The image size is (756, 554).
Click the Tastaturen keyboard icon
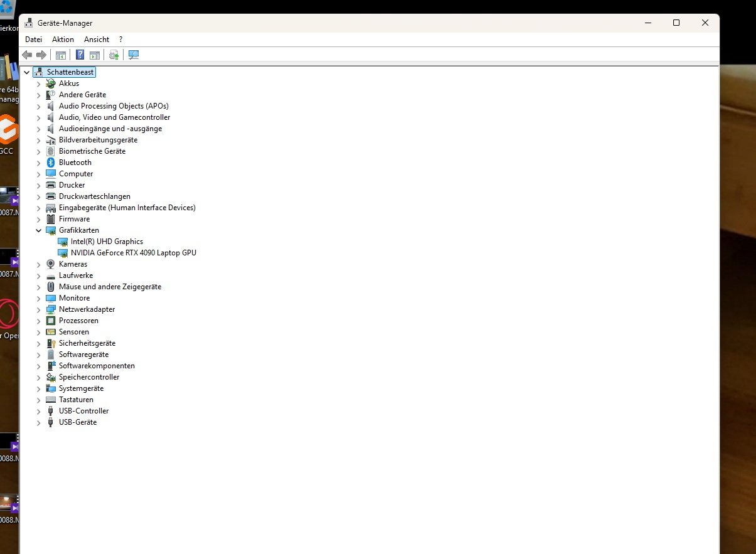51,400
